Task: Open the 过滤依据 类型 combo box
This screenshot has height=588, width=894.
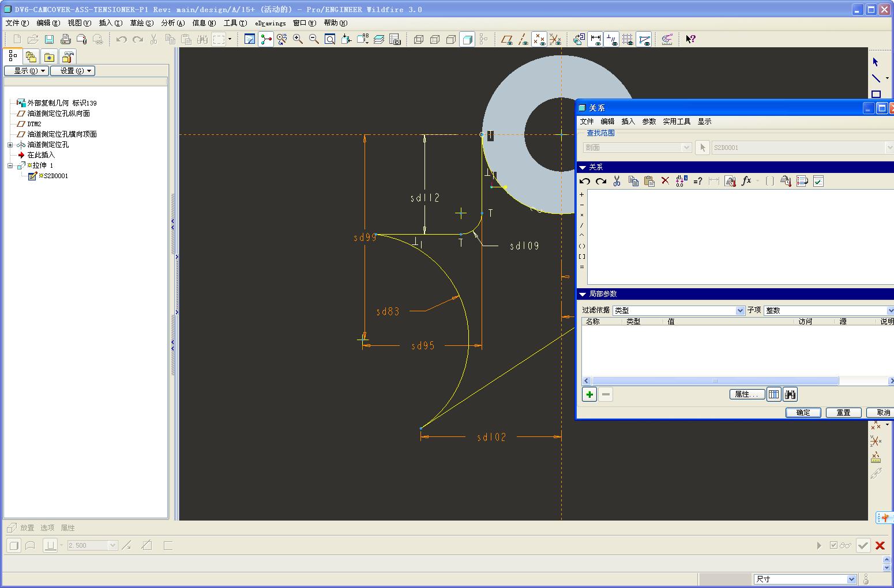Action: pos(679,310)
